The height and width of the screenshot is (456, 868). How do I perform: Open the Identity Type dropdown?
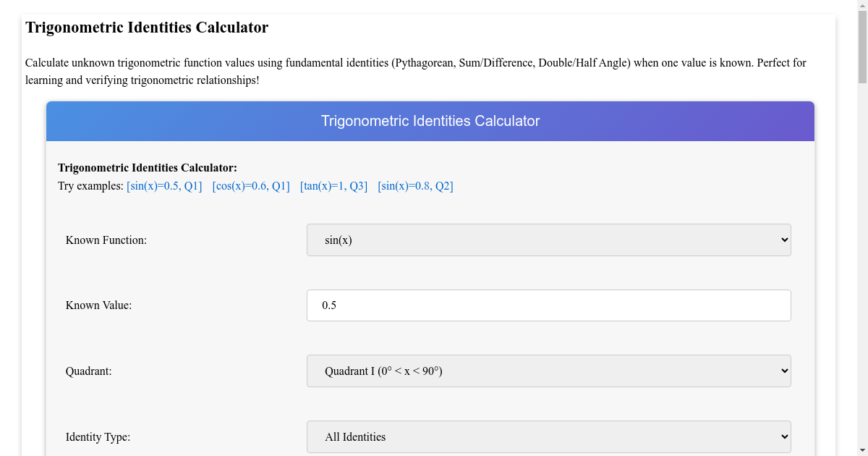point(548,436)
